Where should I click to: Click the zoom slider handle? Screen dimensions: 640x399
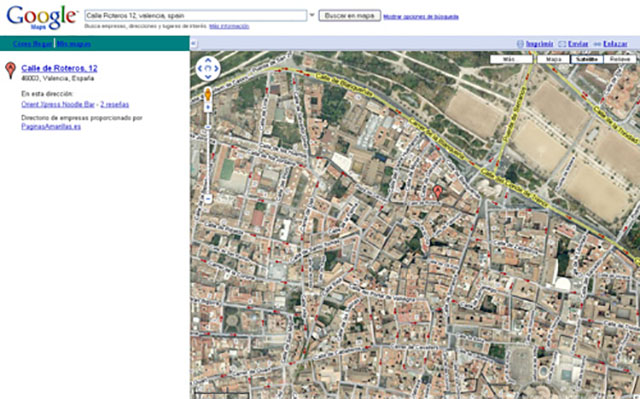[208, 127]
